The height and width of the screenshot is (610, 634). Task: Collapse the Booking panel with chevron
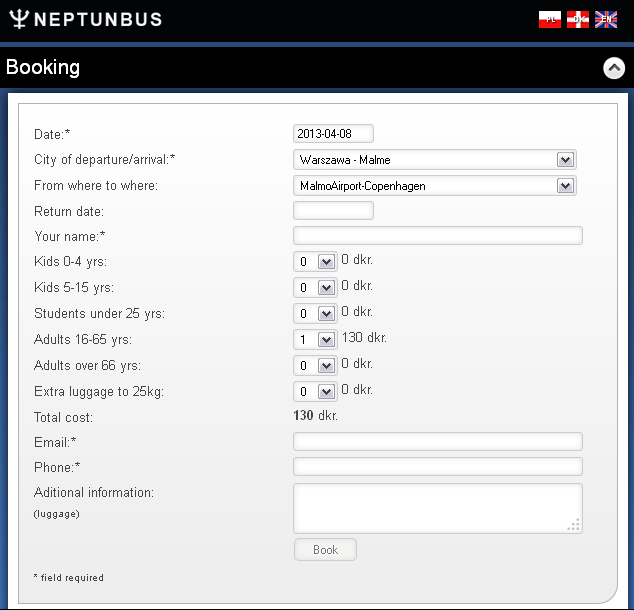pyautogui.click(x=614, y=68)
